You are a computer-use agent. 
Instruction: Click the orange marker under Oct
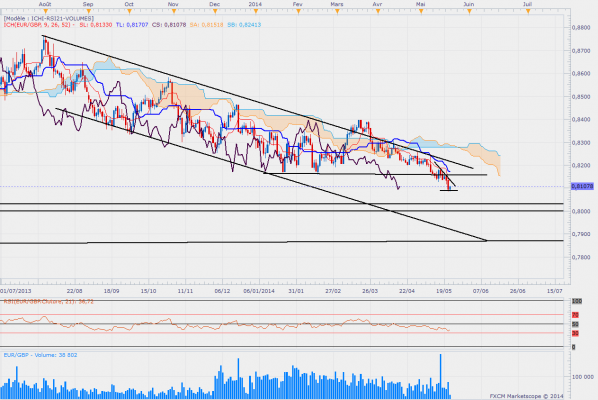(130, 12)
